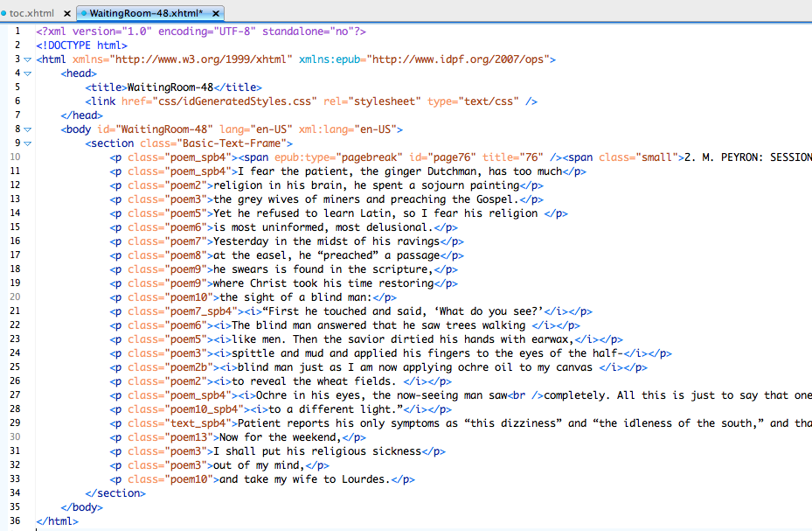812x531 pixels.
Task: Click the line 'the sight of a blind man:'
Action: tap(253, 297)
